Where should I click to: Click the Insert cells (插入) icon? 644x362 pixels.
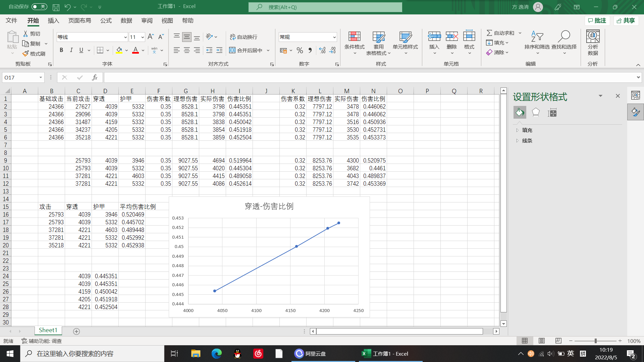tap(434, 36)
